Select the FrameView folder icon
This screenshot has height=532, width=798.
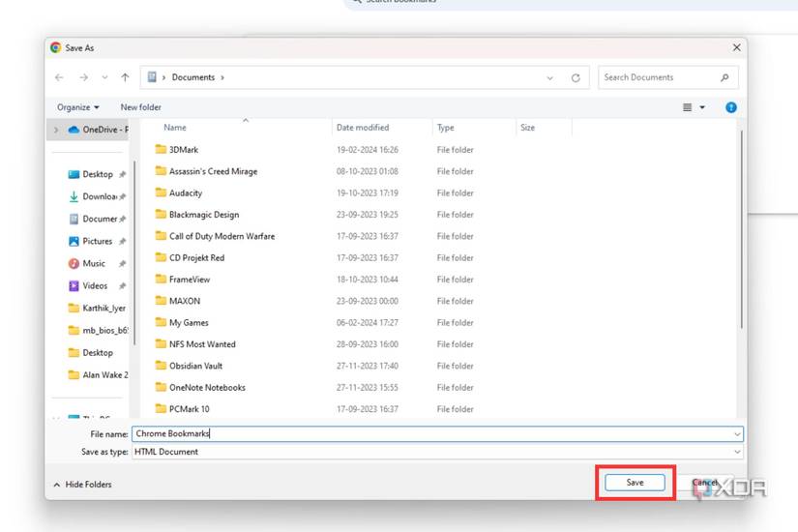tap(161, 279)
